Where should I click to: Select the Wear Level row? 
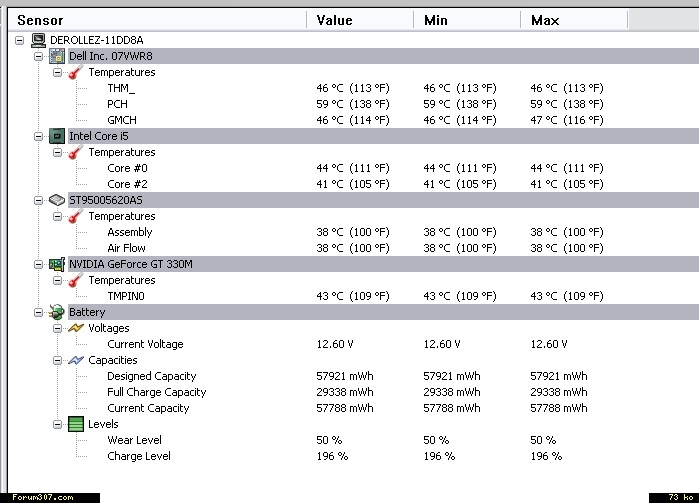(x=134, y=440)
